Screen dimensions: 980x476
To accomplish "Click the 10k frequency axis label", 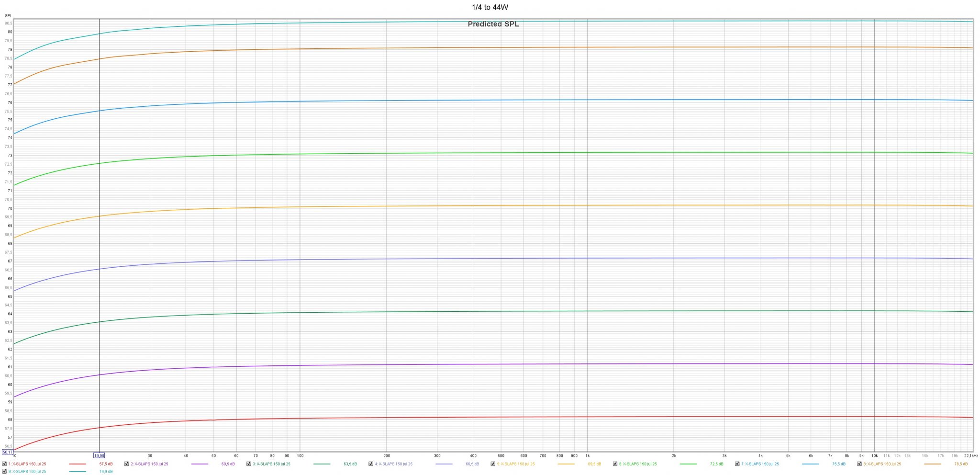I will [x=874, y=456].
